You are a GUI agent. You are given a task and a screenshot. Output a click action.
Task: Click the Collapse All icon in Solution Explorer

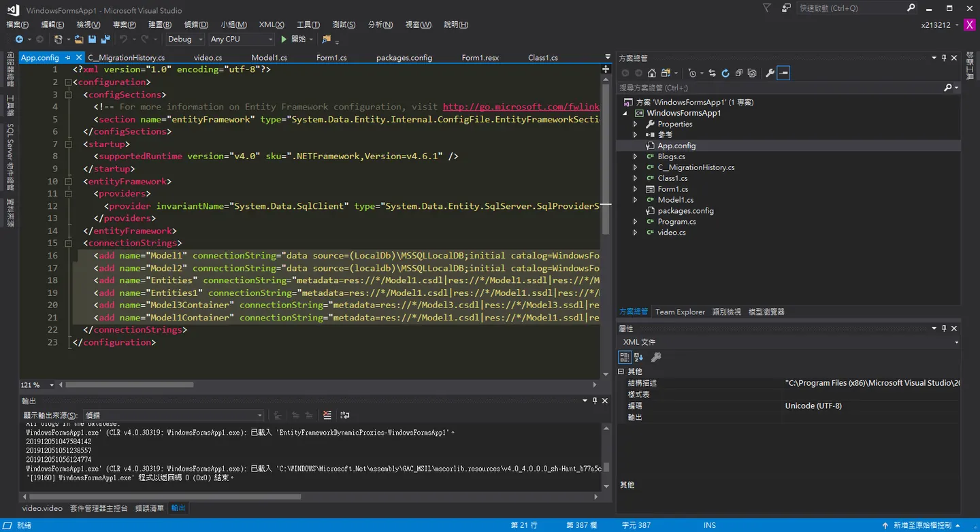(x=738, y=73)
